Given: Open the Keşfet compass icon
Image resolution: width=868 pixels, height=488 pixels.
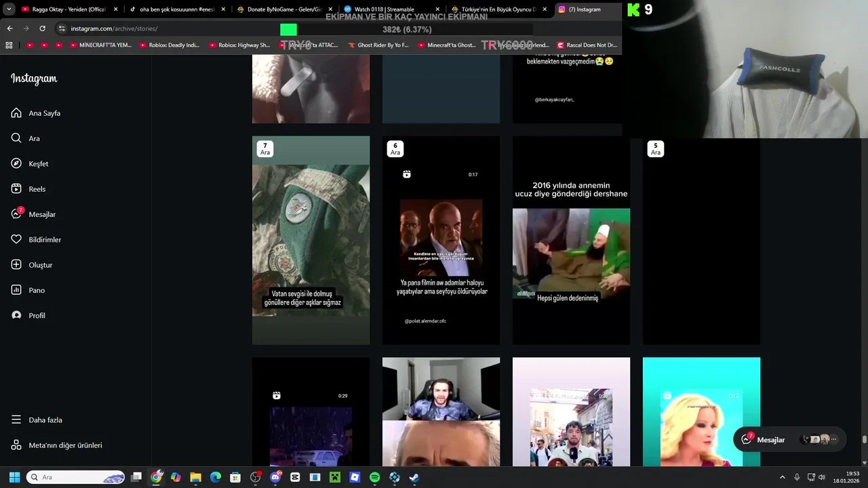Looking at the screenshot, I should [x=16, y=163].
